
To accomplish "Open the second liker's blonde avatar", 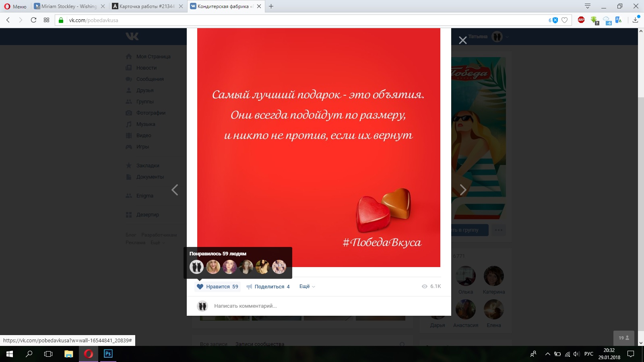I will [x=213, y=267].
